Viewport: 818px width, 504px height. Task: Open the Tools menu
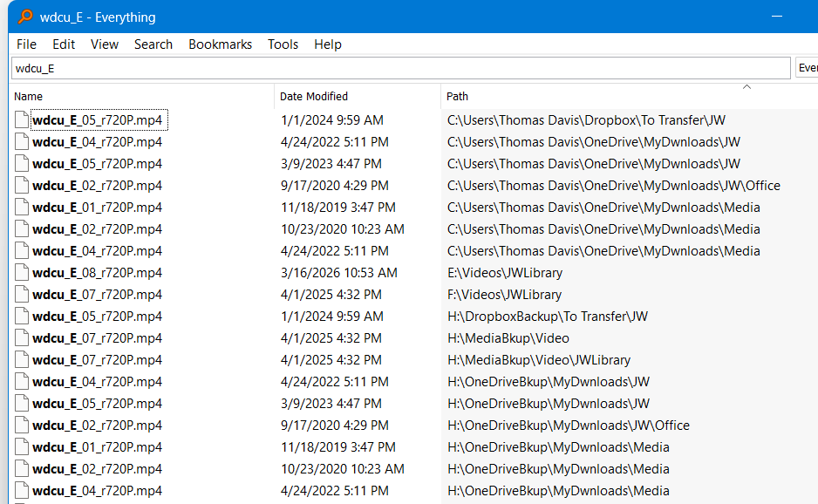click(283, 44)
